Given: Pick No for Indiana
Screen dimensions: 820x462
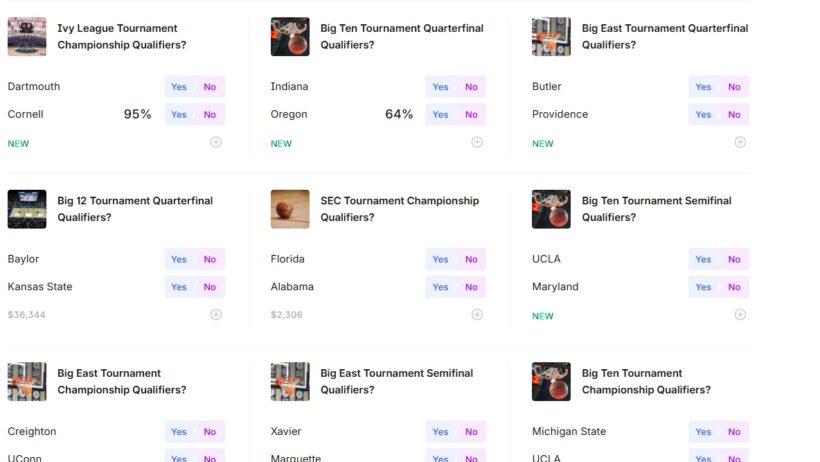Looking at the screenshot, I should 471,87.
